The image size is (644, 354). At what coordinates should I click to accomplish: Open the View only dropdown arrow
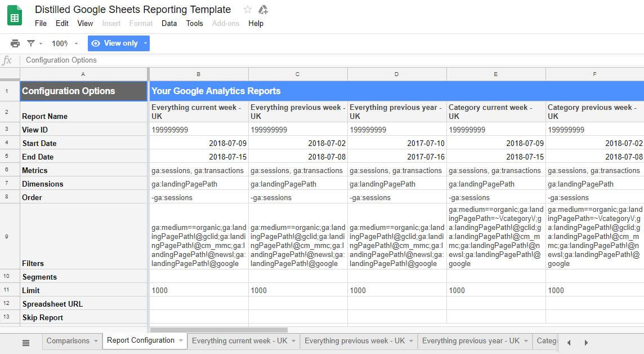(145, 42)
